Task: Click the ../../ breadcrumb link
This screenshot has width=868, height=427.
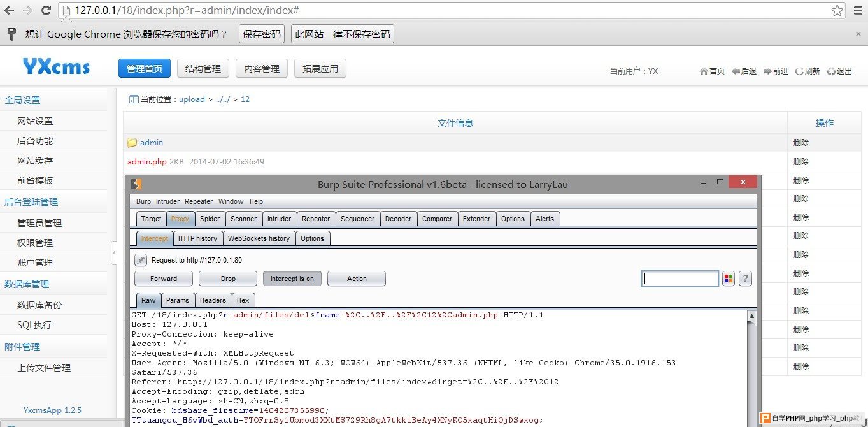Action: pos(223,99)
